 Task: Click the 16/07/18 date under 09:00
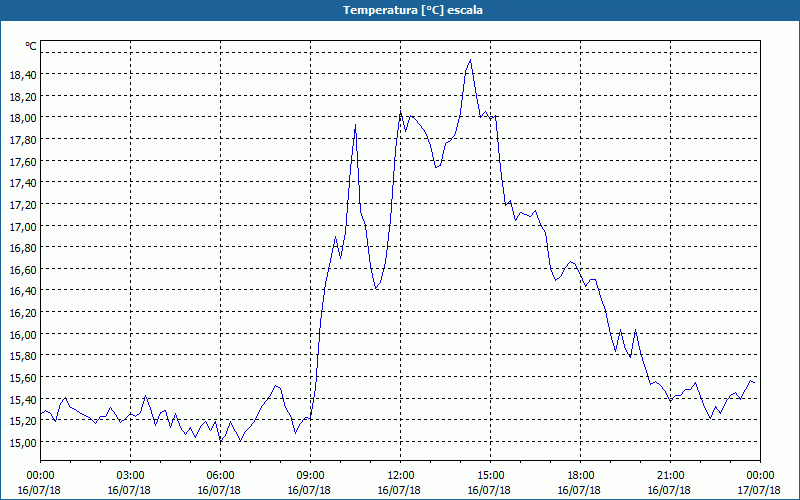coord(309,490)
